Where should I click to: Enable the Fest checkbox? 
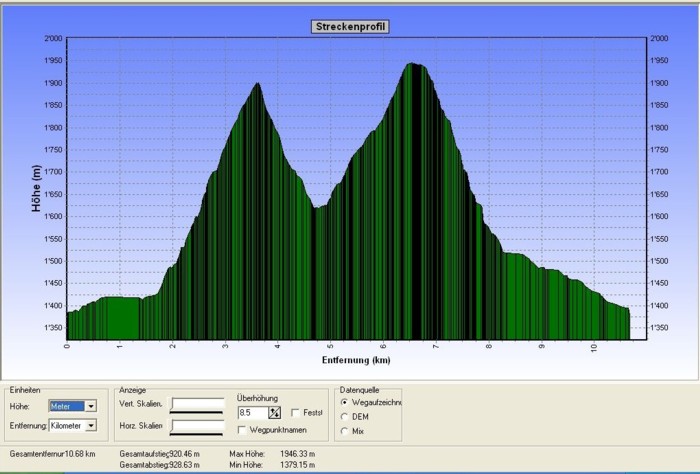(295, 412)
